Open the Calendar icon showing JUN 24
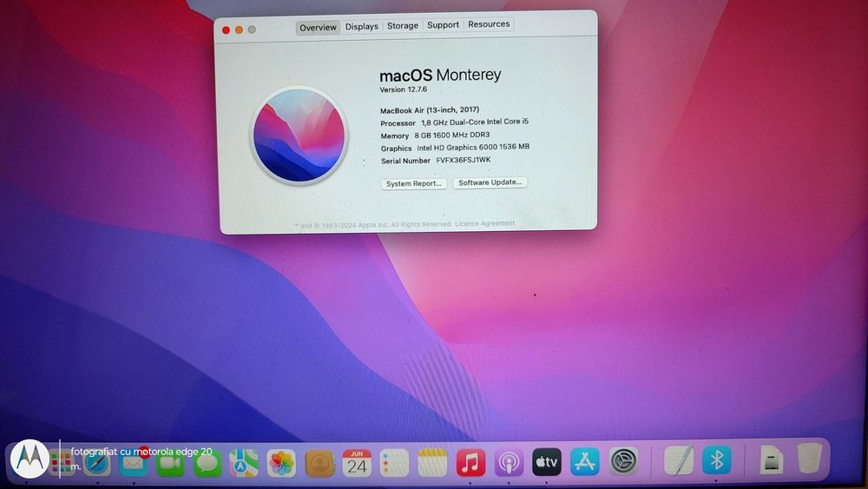 [x=357, y=463]
